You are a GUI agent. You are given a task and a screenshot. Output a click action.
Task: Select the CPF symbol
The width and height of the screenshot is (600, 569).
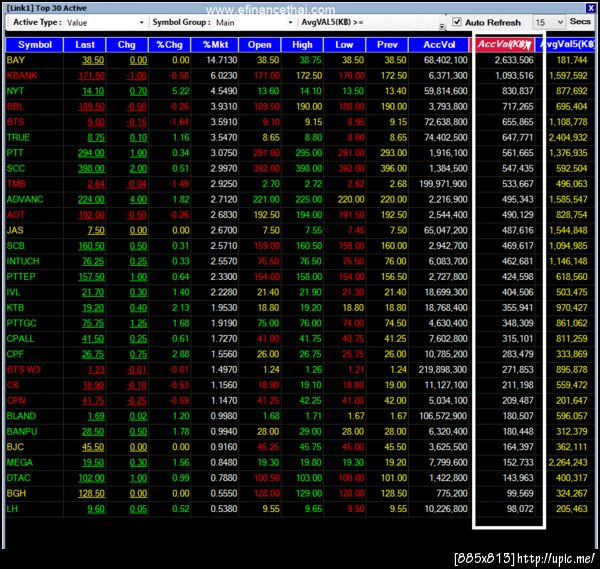coord(15,354)
